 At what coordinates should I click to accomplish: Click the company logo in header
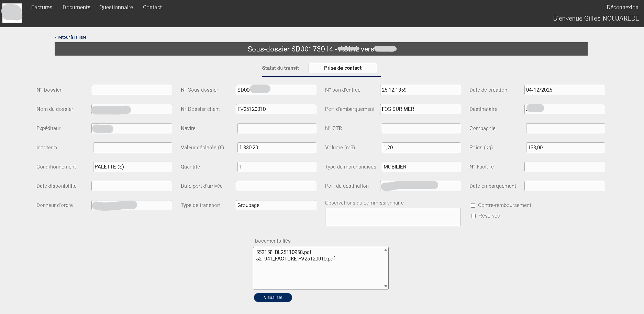(x=12, y=13)
